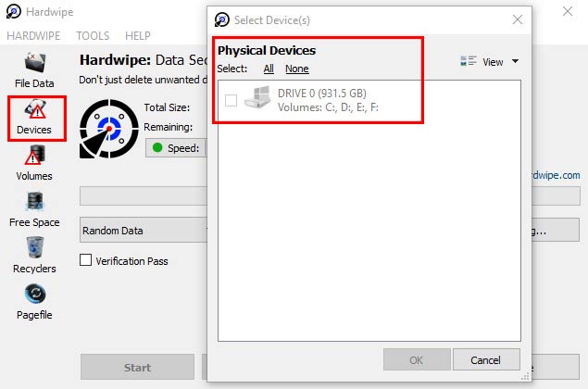
Task: Close the Hardwipe main window
Action: pyautogui.click(x=568, y=11)
